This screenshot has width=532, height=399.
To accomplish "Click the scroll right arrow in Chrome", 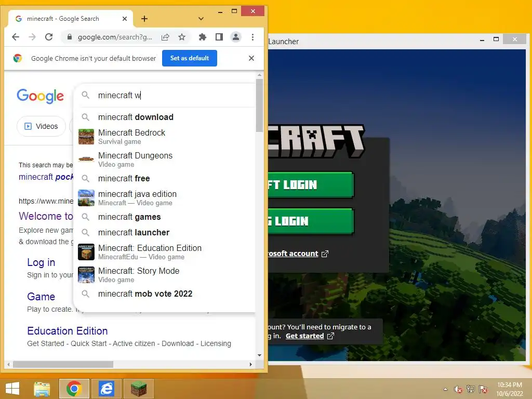I will coord(251,364).
